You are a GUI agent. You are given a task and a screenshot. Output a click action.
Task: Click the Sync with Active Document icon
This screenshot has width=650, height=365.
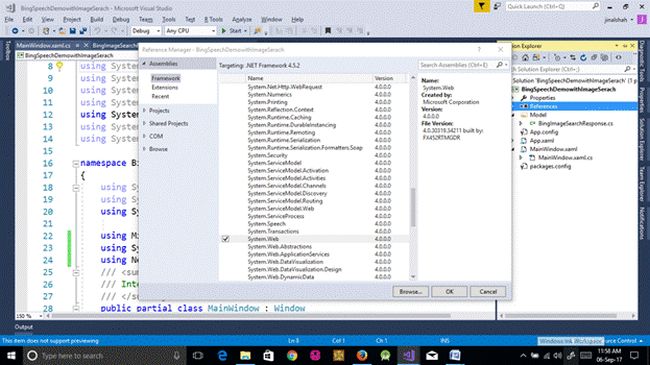[x=572, y=58]
